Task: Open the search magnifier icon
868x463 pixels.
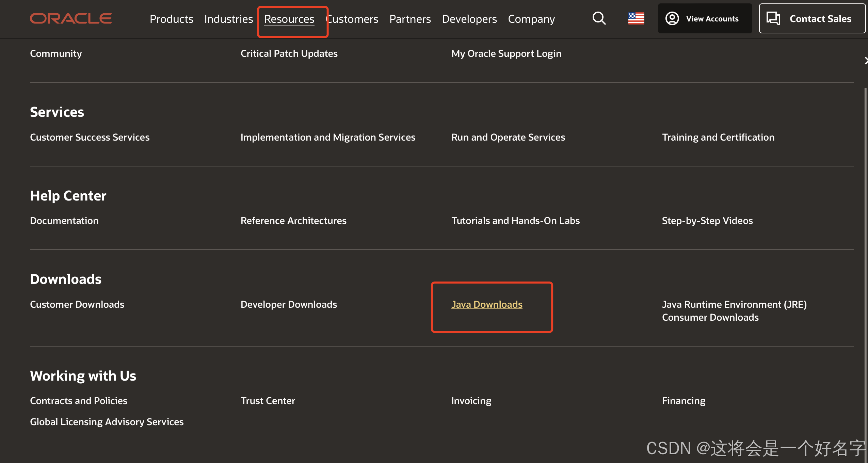Action: click(x=599, y=18)
